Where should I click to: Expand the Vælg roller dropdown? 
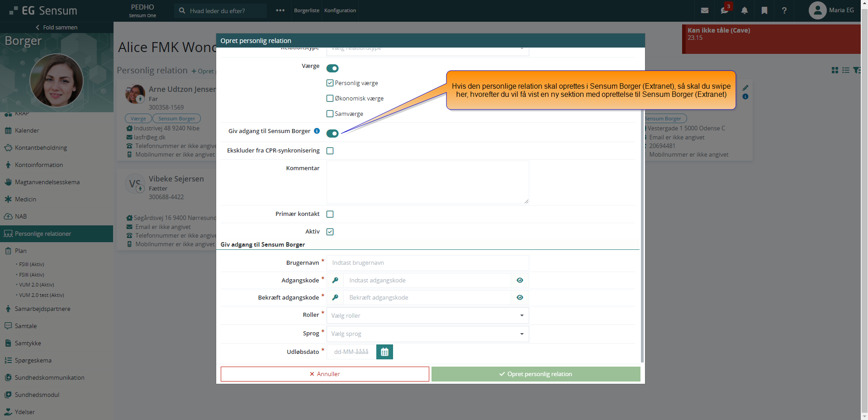click(427, 315)
